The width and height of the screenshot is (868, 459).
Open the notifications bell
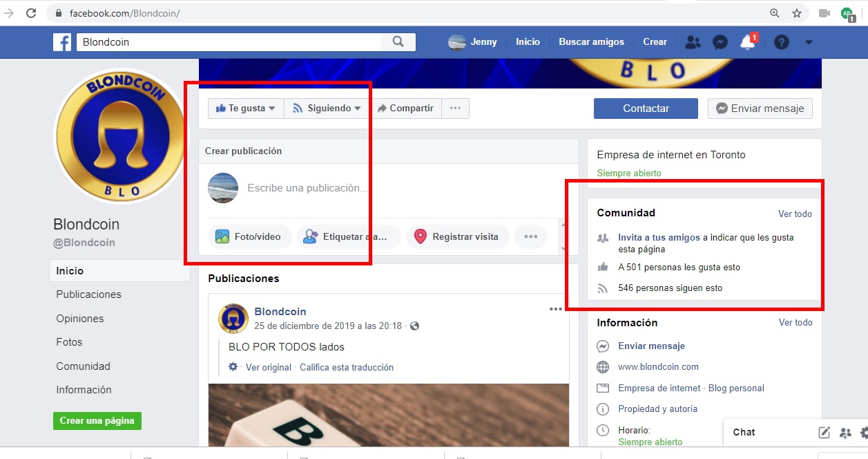pyautogui.click(x=747, y=42)
